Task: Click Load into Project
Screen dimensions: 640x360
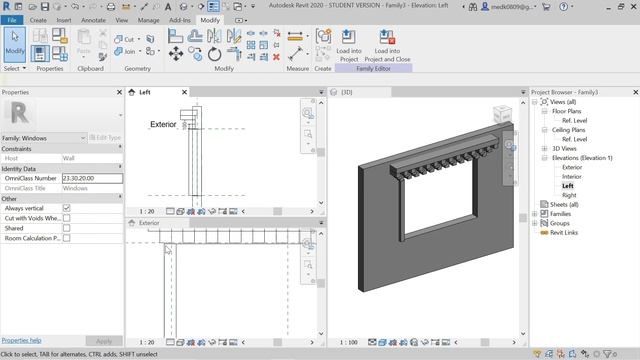Action: 349,45
